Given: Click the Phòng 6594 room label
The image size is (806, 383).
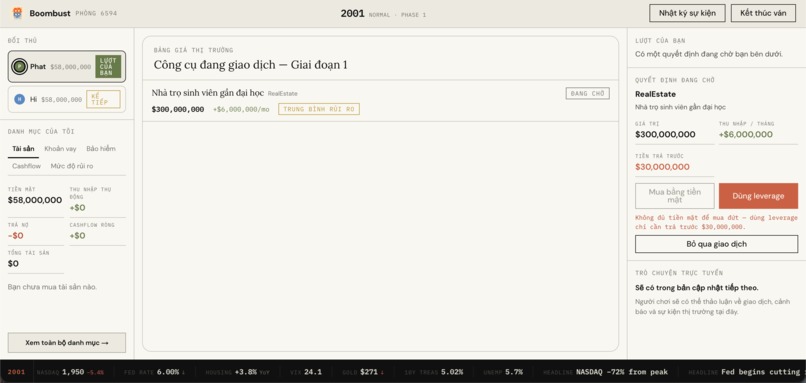Looking at the screenshot, I should (96, 13).
